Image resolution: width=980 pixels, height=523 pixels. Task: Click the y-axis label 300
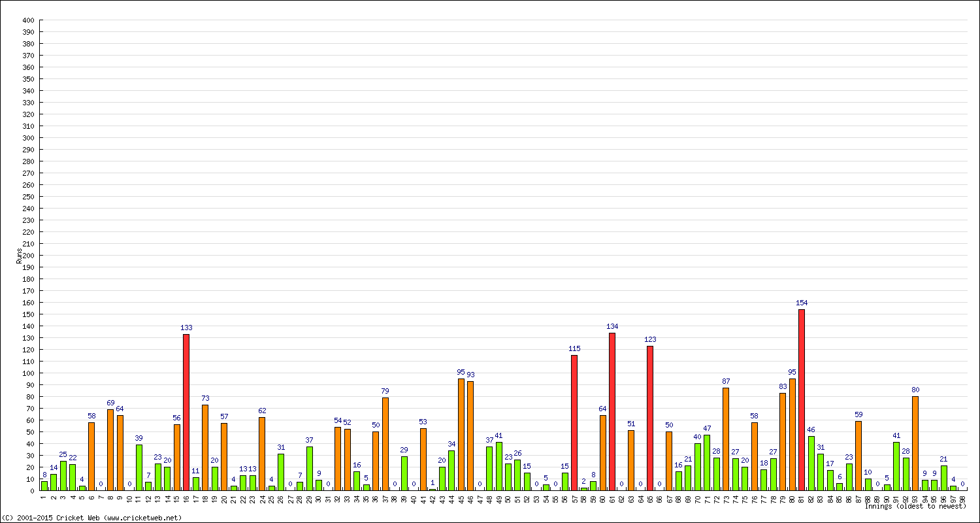(27, 137)
